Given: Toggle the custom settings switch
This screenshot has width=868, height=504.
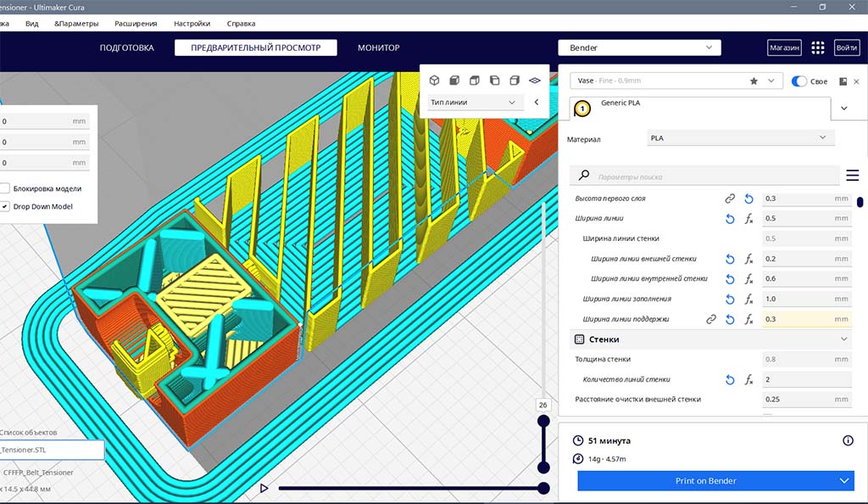Looking at the screenshot, I should click(799, 81).
